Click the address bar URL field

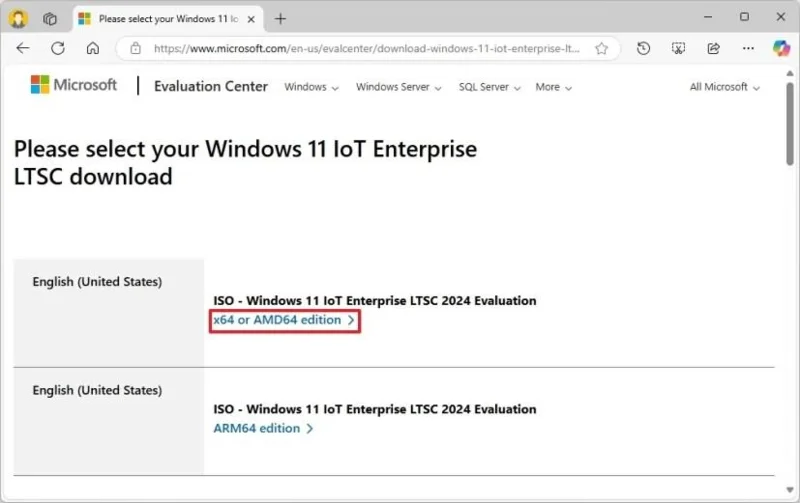[x=366, y=48]
